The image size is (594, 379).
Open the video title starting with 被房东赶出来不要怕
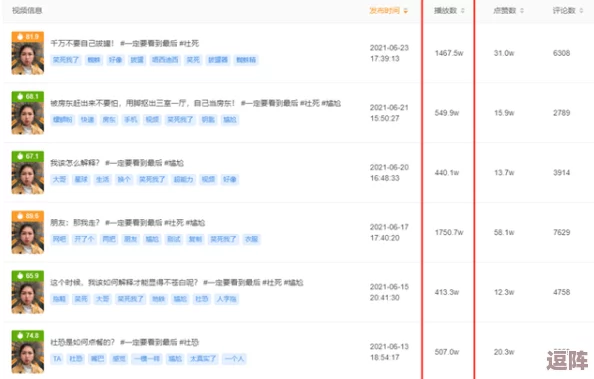tap(195, 103)
